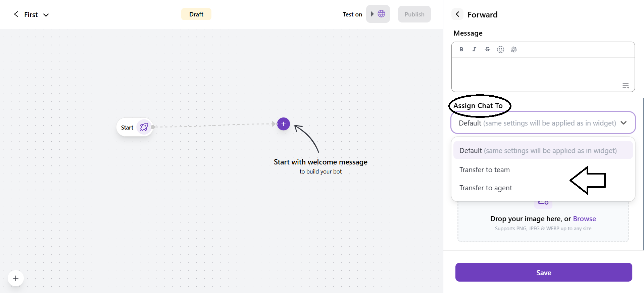Collapse the Default settings dropdown chevron

click(624, 123)
